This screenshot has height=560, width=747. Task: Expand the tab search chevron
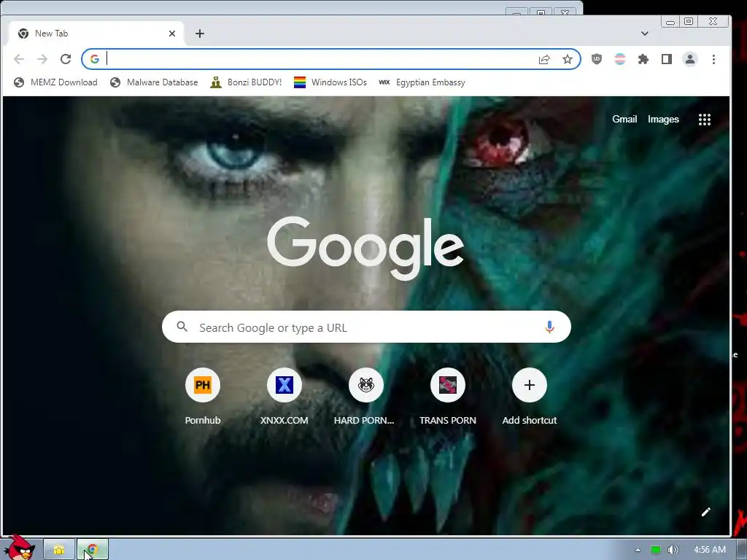[645, 34]
